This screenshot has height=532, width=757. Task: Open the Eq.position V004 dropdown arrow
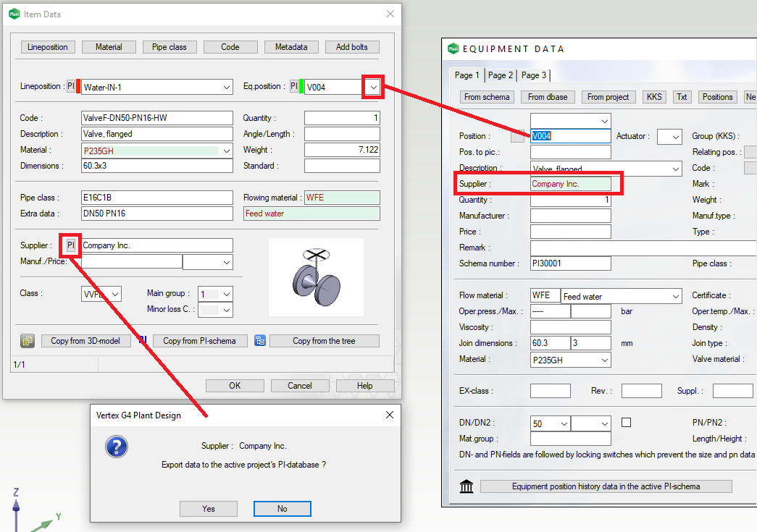(x=373, y=88)
